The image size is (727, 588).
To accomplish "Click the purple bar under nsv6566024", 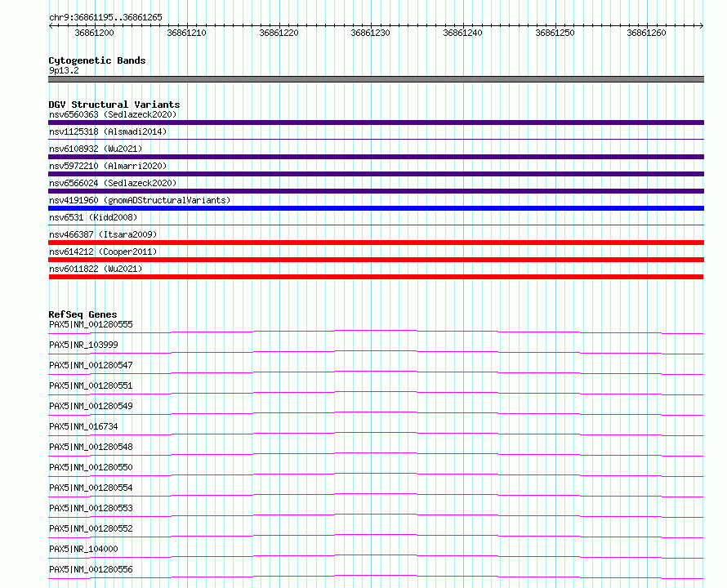I will point(376,192).
